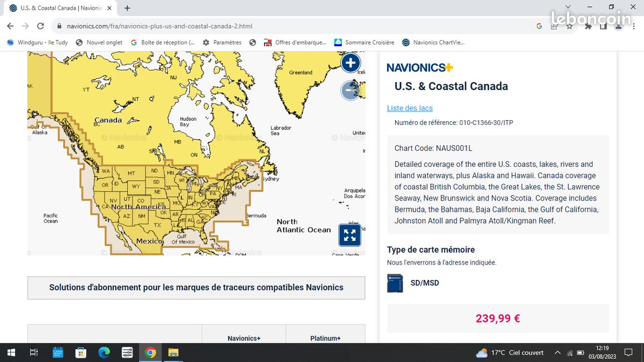The height and width of the screenshot is (362, 644).
Task: Click the padlock site info icon
Action: click(60, 26)
